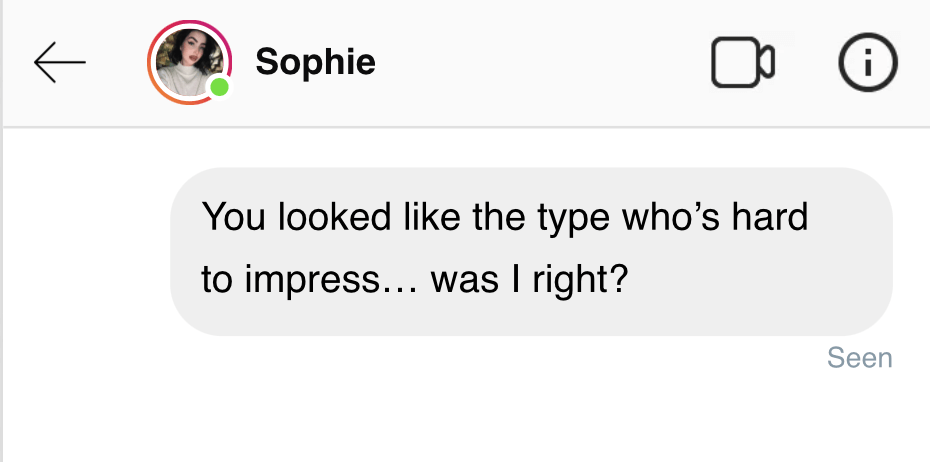Click Sophie's avatar in chat header
The image size is (930, 462).
click(x=187, y=62)
